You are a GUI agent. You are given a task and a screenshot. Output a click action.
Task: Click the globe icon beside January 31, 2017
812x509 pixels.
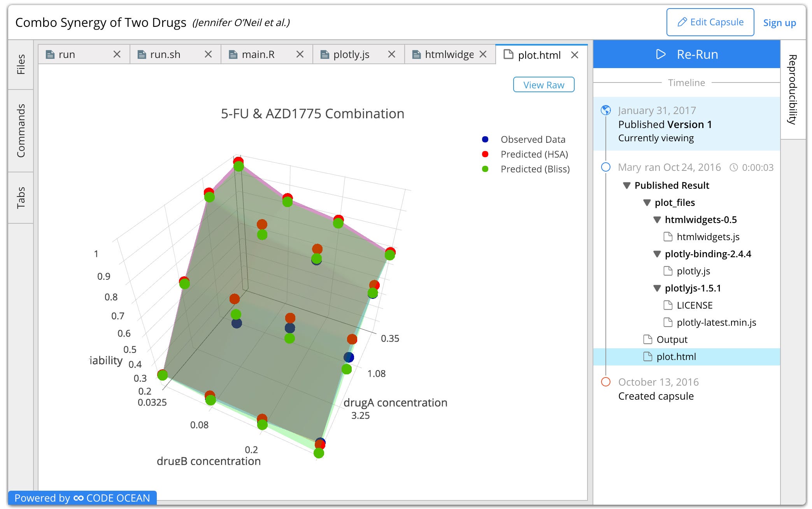pos(606,110)
